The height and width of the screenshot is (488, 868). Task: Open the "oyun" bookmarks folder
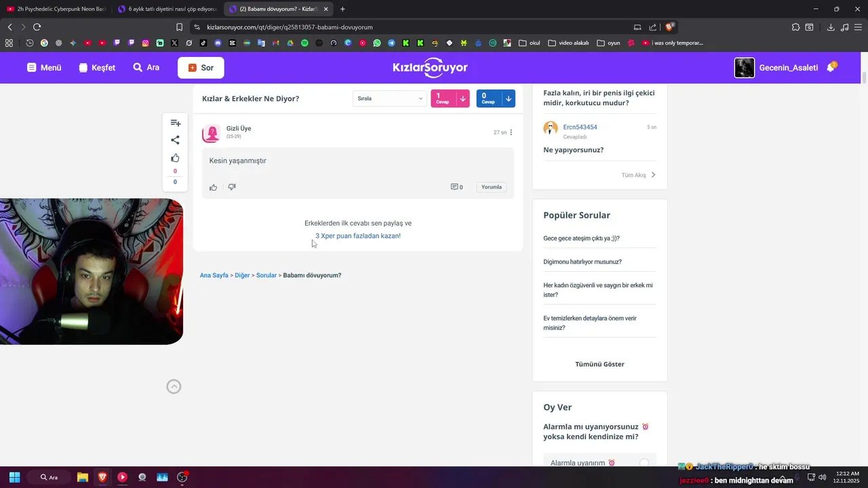click(x=609, y=43)
